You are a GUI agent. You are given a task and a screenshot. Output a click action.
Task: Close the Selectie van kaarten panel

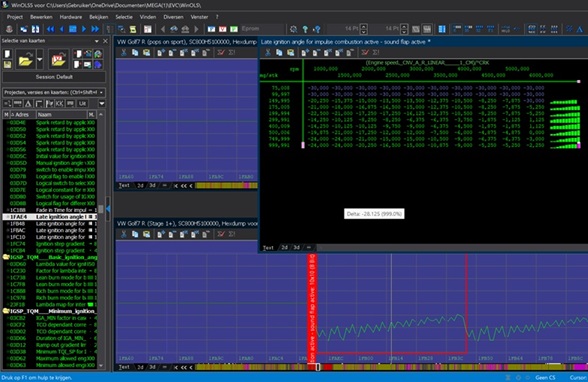pyautogui.click(x=105, y=41)
